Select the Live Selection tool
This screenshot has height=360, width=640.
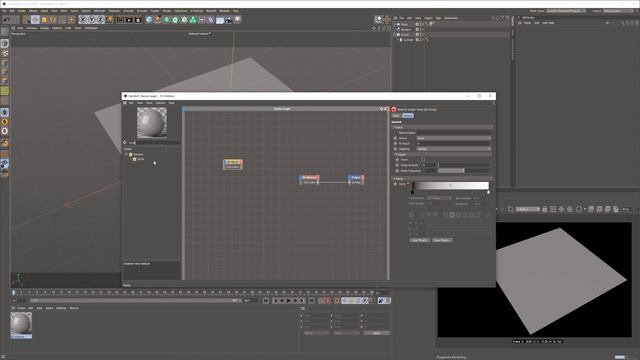(27, 20)
